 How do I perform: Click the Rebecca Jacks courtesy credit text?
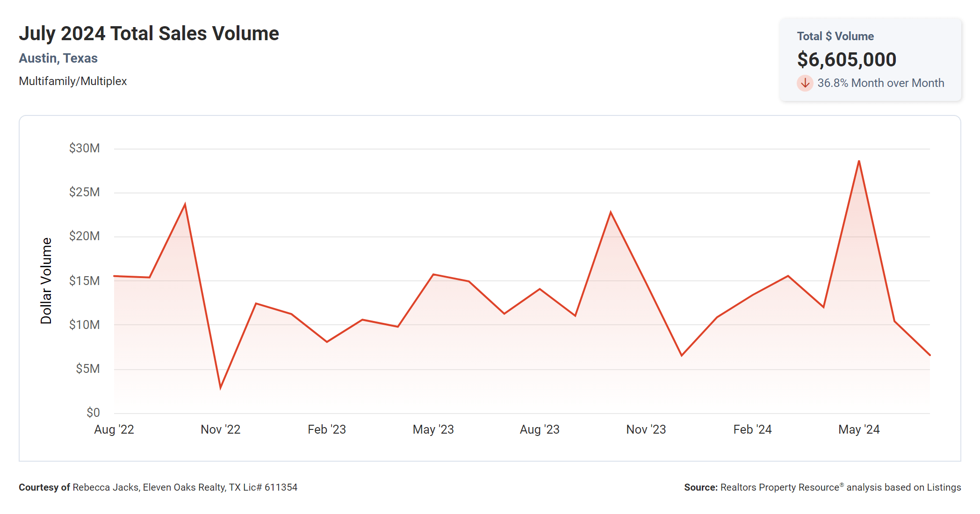point(158,487)
